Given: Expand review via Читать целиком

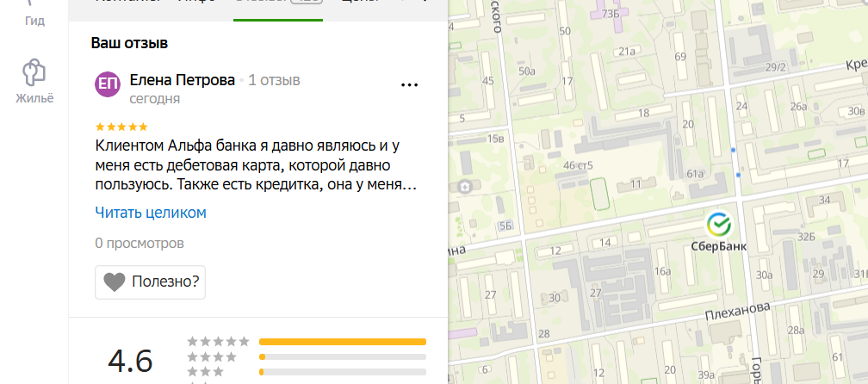Looking at the screenshot, I should (151, 213).
